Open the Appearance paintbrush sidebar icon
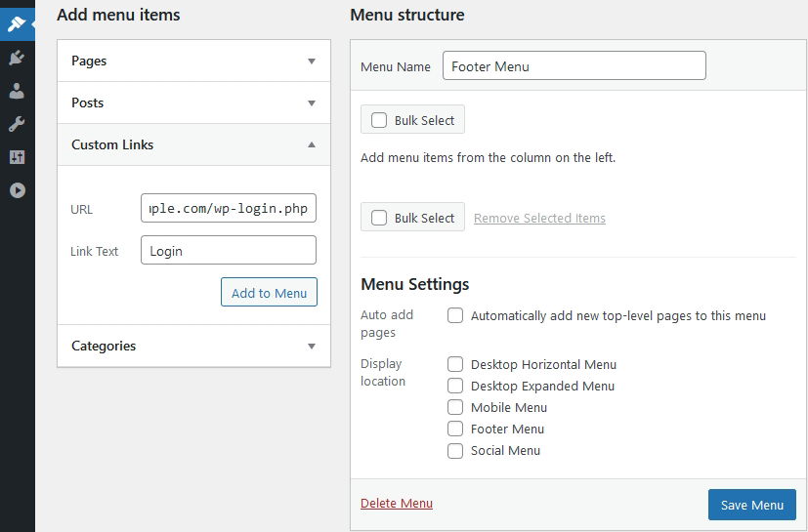This screenshot has height=532, width=808. click(17, 23)
